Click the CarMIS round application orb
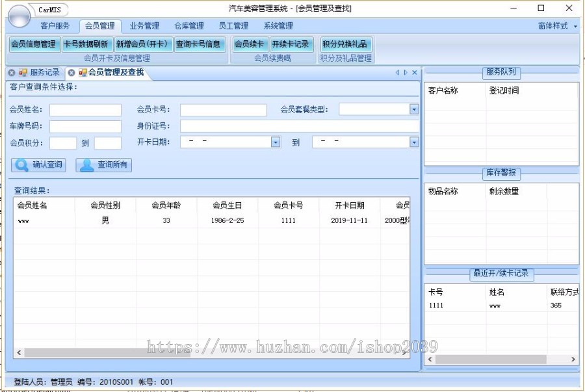This screenshot has width=585, height=392. (x=19, y=16)
